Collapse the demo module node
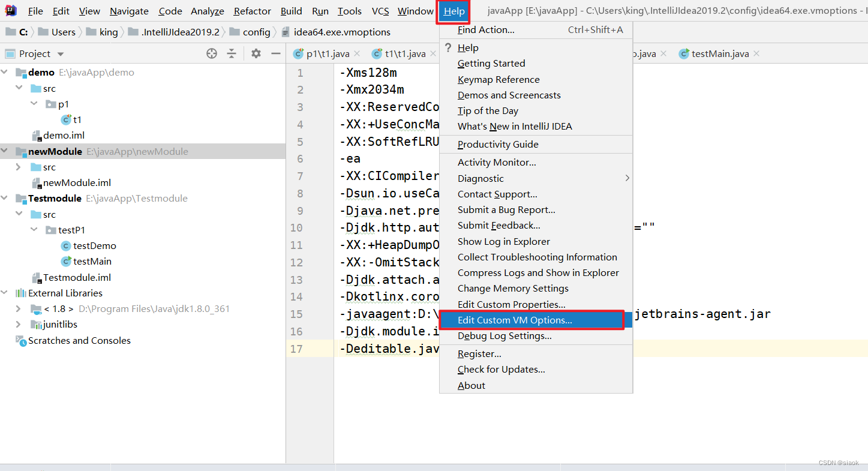868x471 pixels. (5, 72)
